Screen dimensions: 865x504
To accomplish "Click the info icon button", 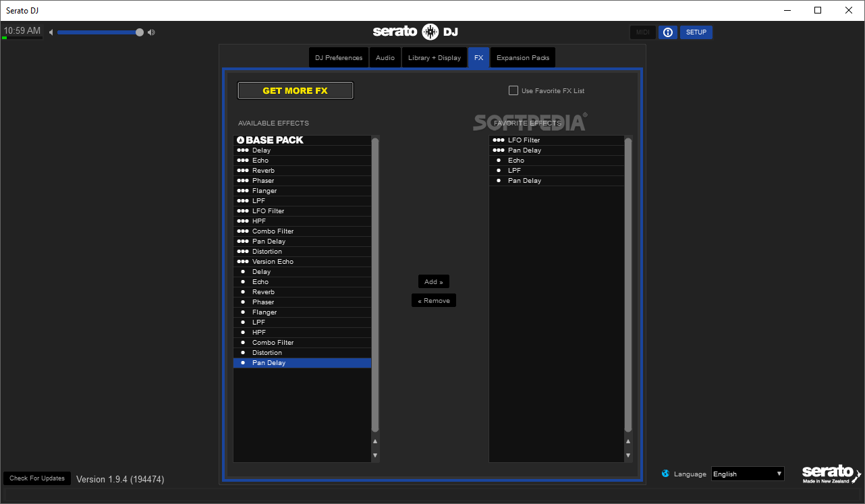I will [667, 32].
